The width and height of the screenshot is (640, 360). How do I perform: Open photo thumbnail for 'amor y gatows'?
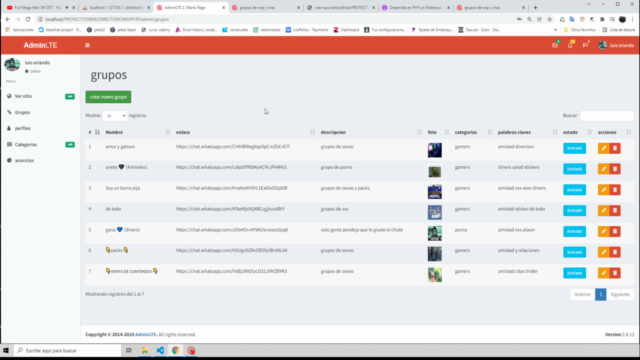click(x=435, y=150)
